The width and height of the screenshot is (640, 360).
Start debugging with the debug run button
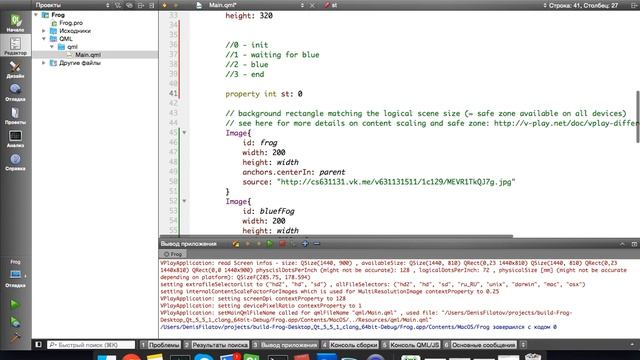(15, 322)
